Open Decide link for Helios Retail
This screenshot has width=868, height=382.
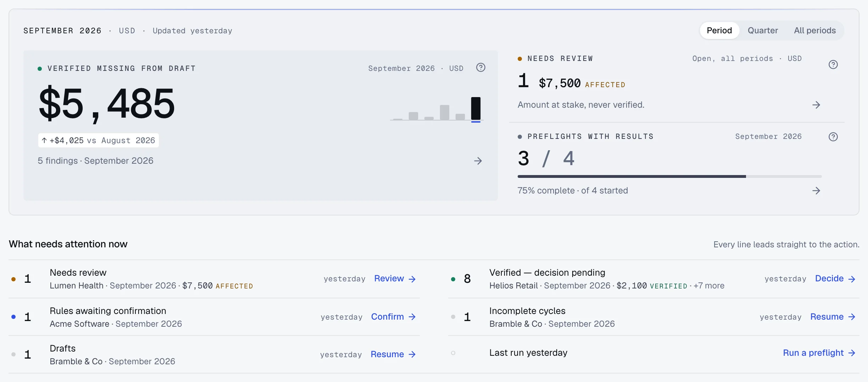pos(835,279)
